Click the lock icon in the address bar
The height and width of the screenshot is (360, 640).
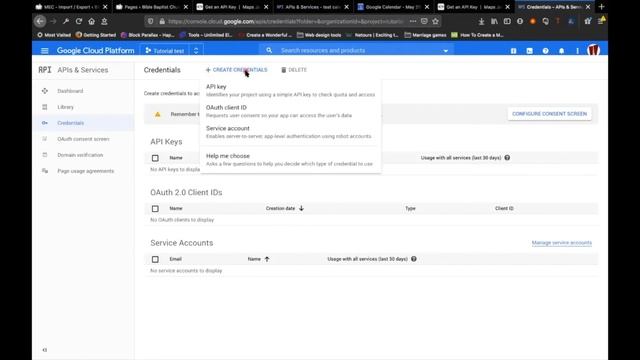tap(162, 21)
